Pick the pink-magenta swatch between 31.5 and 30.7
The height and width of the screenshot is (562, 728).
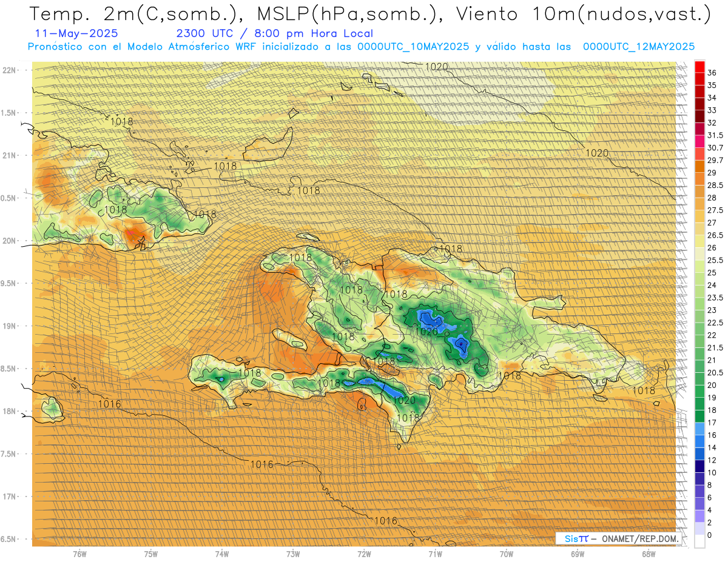pyautogui.click(x=699, y=141)
